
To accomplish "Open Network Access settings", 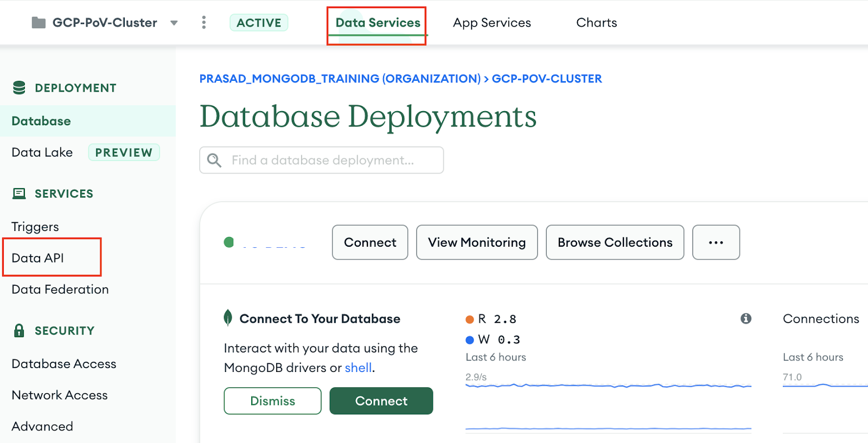I will pos(60,395).
